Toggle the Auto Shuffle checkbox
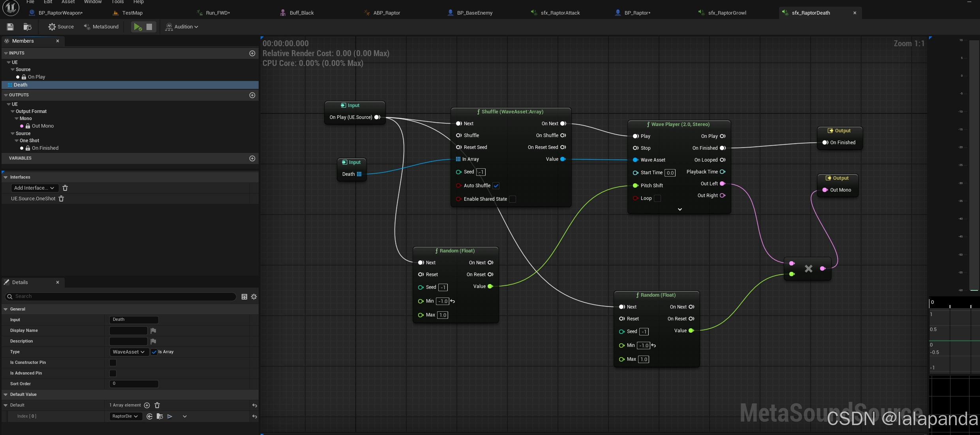Image resolution: width=980 pixels, height=435 pixels. click(496, 186)
